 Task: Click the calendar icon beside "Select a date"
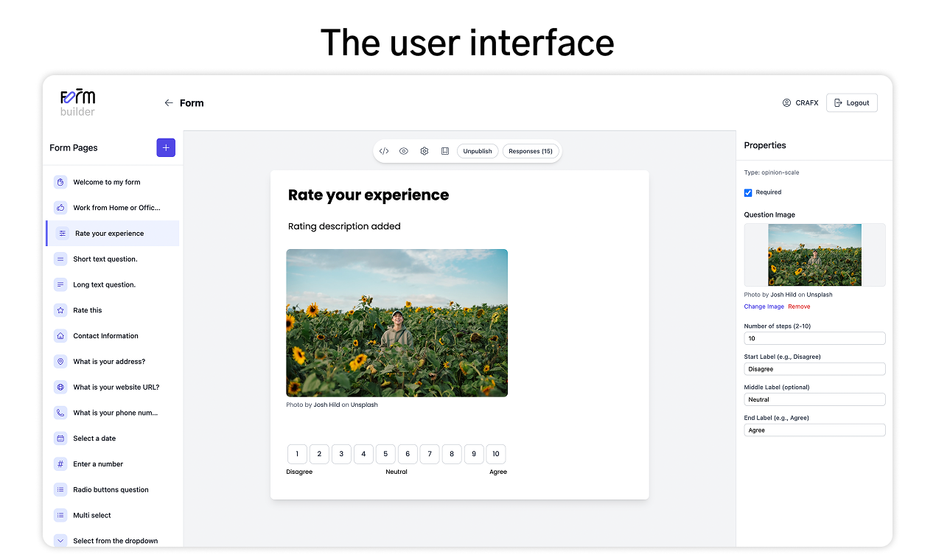coord(60,438)
